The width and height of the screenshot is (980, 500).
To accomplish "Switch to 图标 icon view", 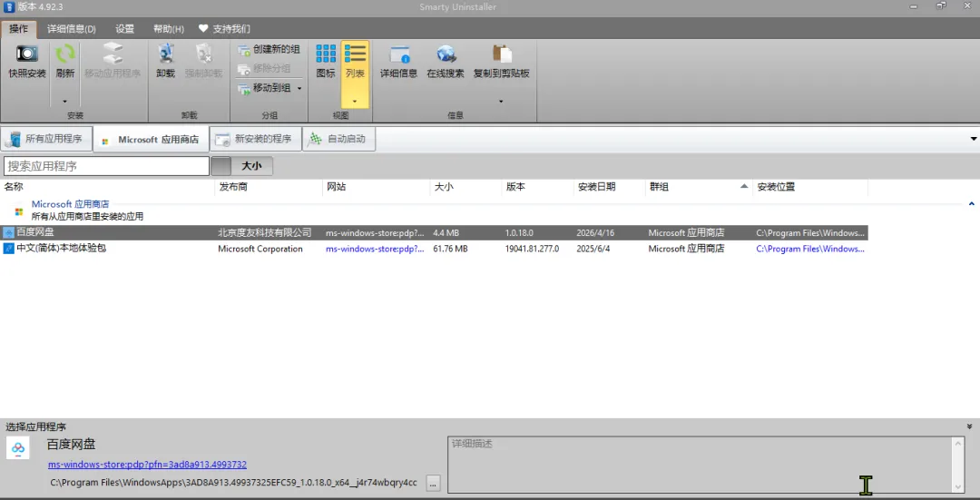I will coord(326,61).
